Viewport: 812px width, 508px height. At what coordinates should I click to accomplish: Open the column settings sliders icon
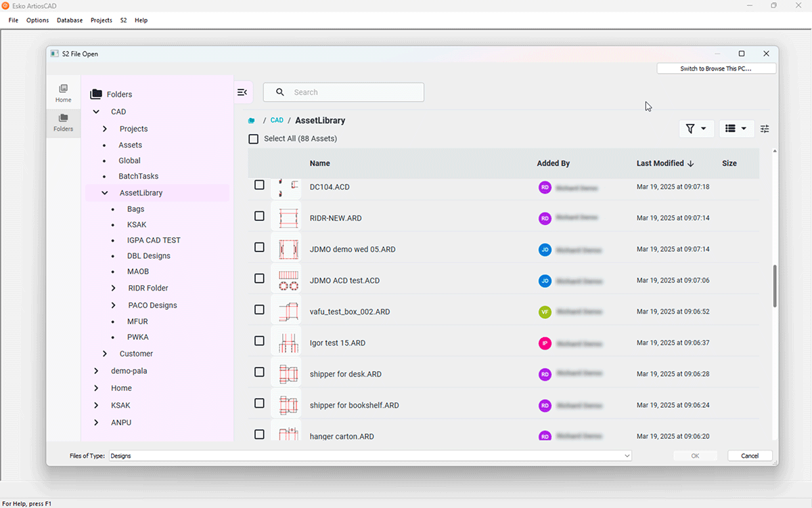(765, 129)
